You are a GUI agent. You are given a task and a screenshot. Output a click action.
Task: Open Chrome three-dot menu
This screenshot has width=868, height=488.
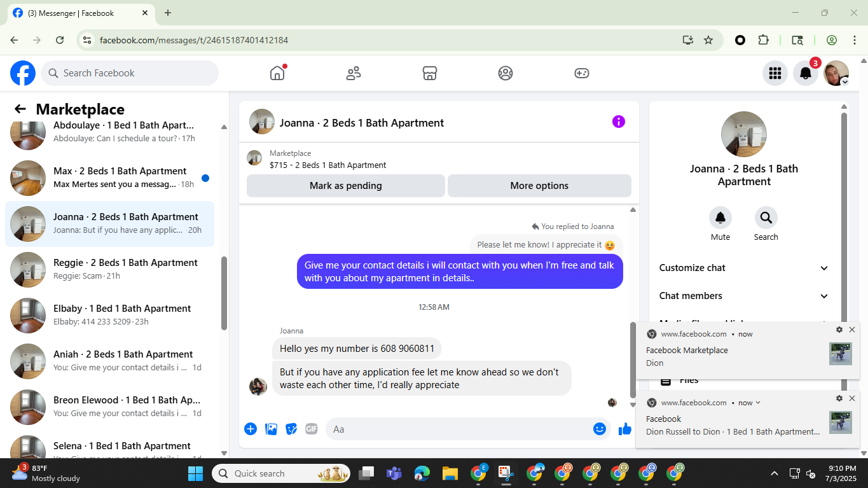855,40
